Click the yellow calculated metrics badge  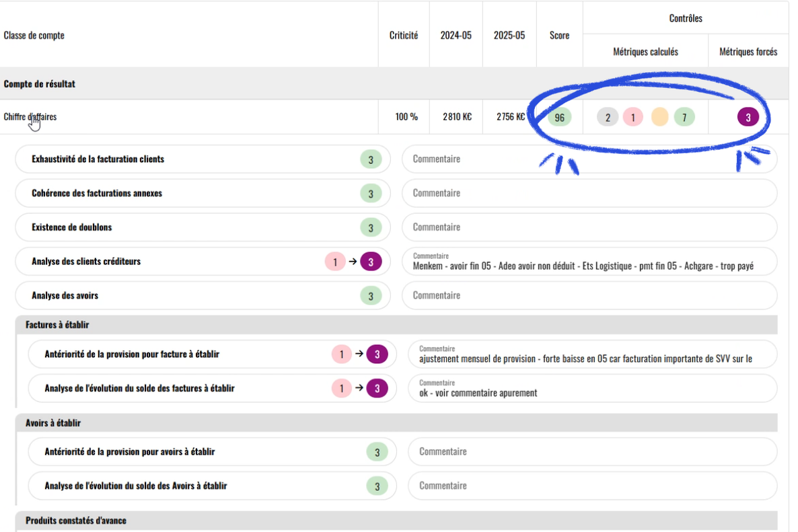click(659, 116)
